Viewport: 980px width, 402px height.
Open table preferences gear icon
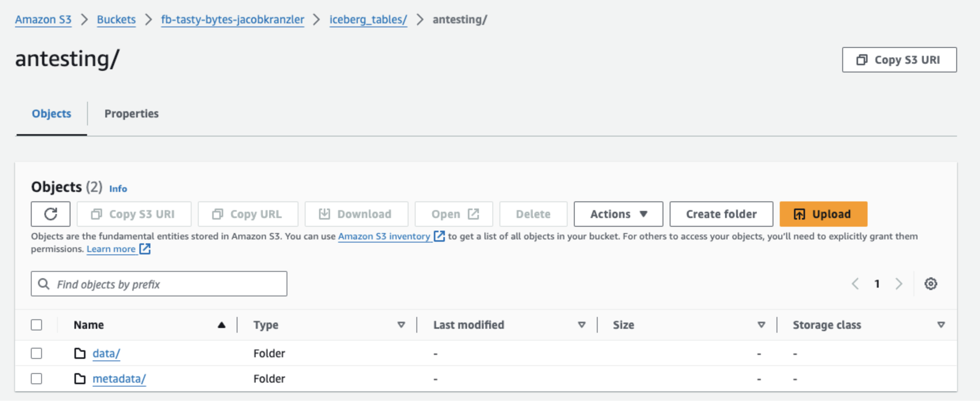pyautogui.click(x=930, y=284)
